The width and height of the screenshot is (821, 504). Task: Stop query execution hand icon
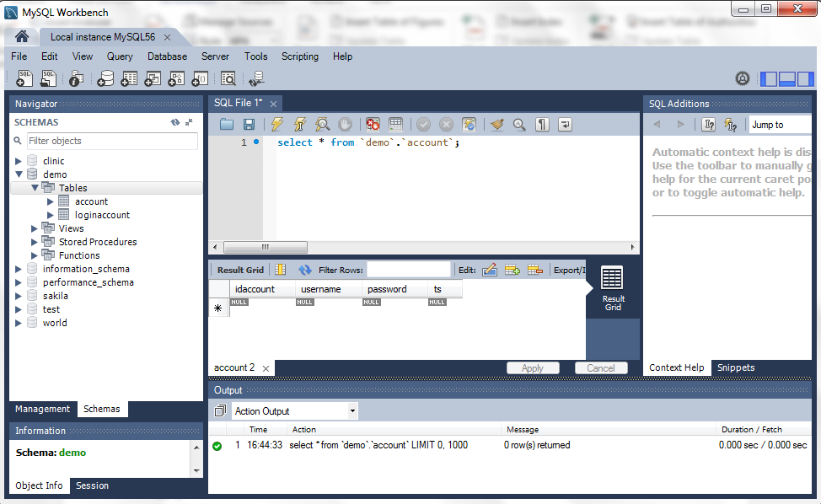pyautogui.click(x=345, y=125)
